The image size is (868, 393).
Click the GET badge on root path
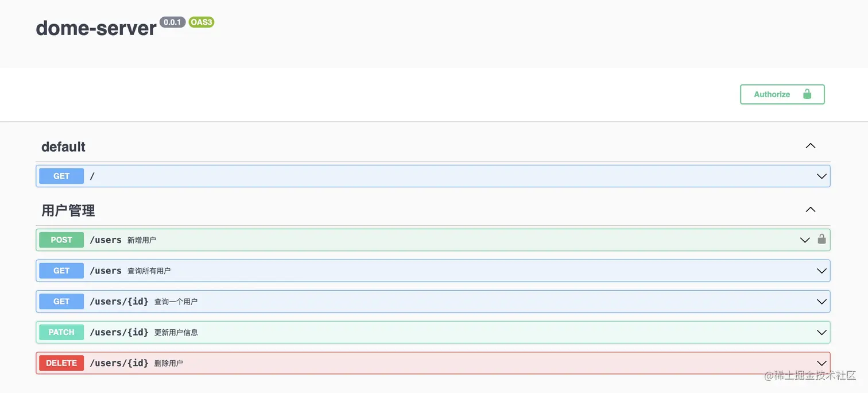click(61, 176)
